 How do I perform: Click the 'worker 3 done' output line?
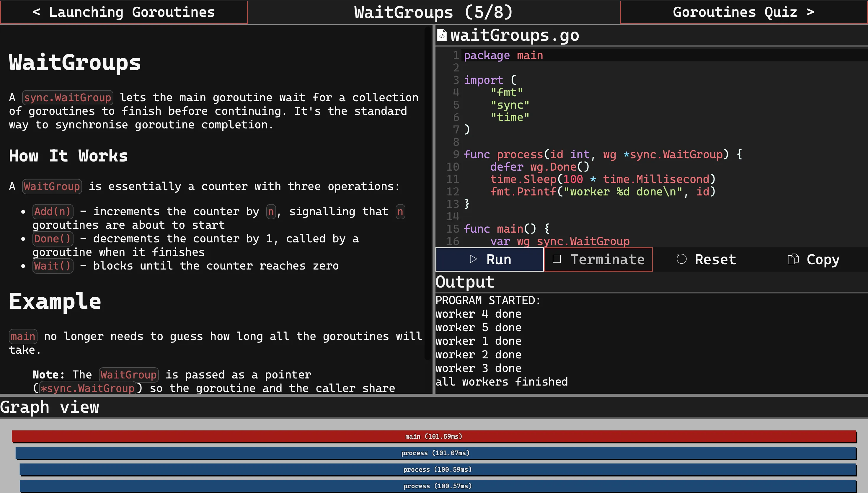point(478,368)
